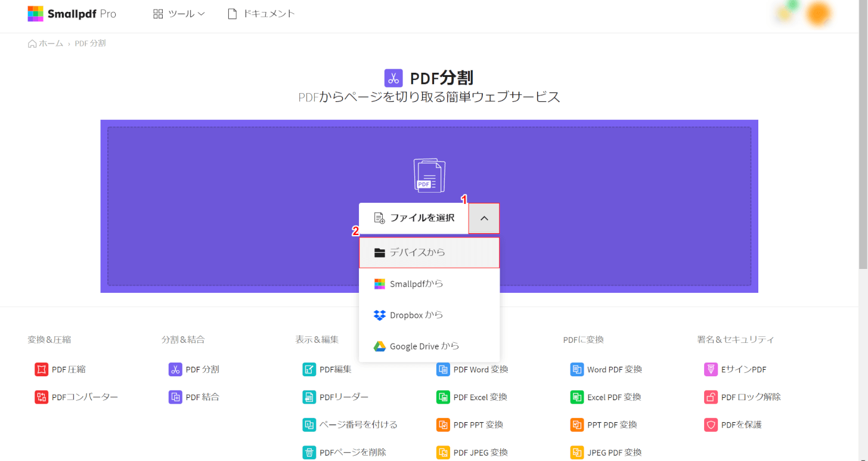Select Dropbox から option
Screen dimensions: 868x461
[429, 315]
